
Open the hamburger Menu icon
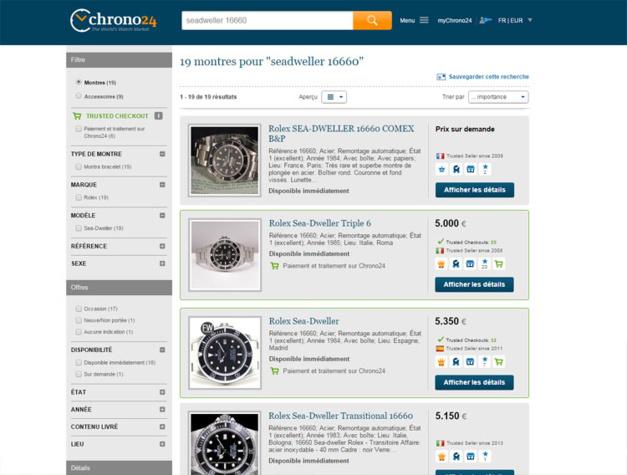coord(424,20)
